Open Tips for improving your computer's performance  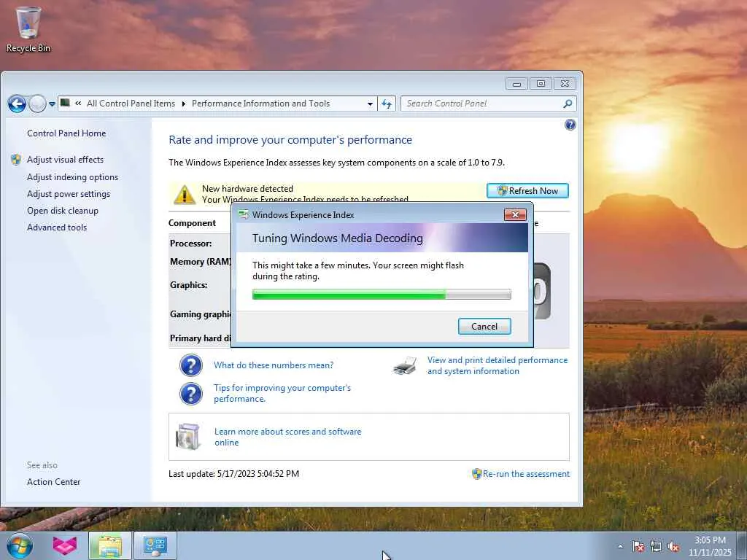(x=282, y=393)
